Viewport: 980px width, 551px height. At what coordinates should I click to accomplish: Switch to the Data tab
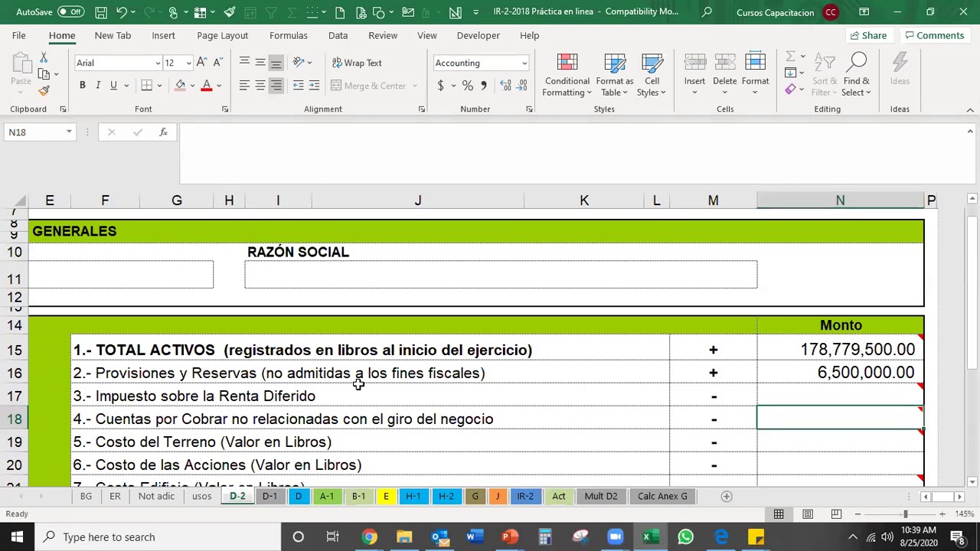338,35
